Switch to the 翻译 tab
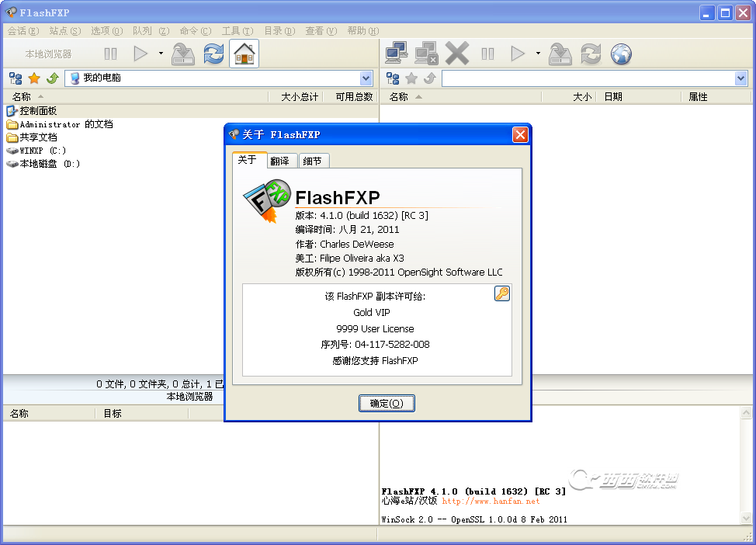756x545 pixels. [283, 161]
